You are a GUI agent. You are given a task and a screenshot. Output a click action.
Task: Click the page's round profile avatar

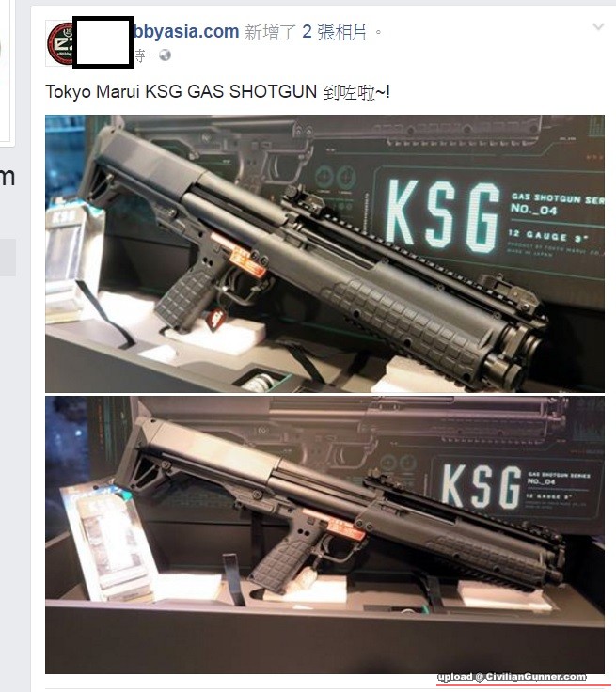59,43
